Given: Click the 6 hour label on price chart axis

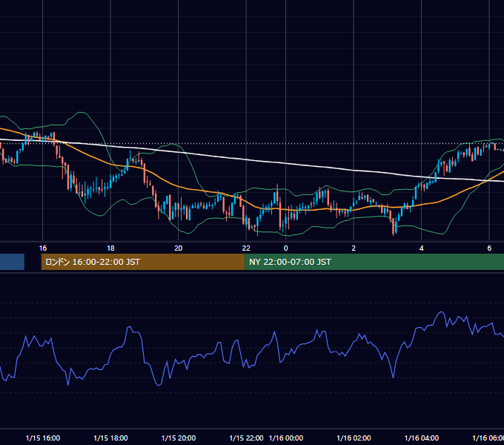Looking at the screenshot, I should point(489,248).
